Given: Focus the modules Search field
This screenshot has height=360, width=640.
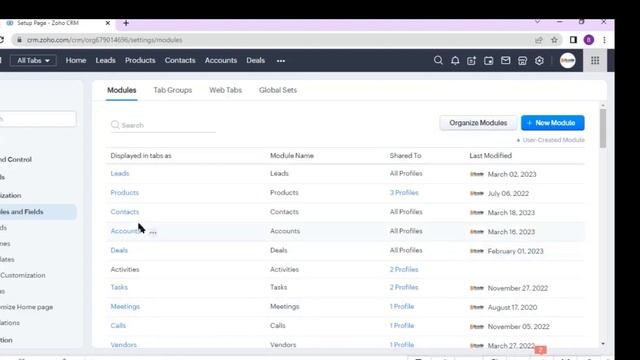Looking at the screenshot, I should point(163,125).
